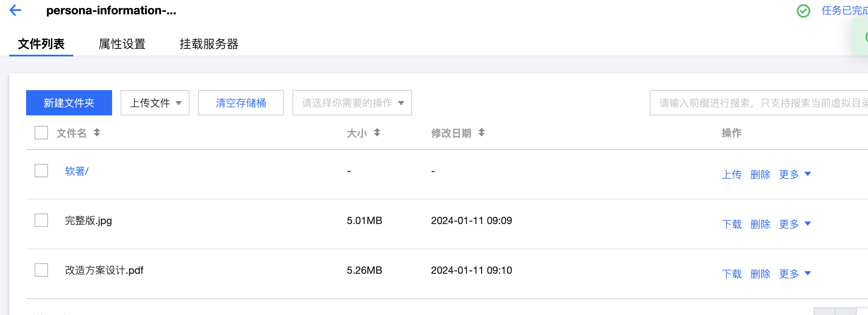Click the 清空存储桶 button
This screenshot has height=315, width=868.
coord(241,103)
